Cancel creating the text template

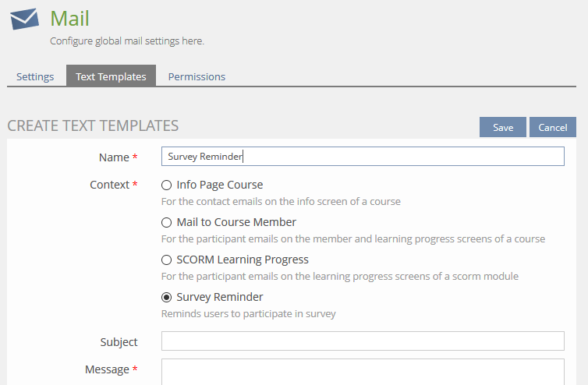(552, 127)
